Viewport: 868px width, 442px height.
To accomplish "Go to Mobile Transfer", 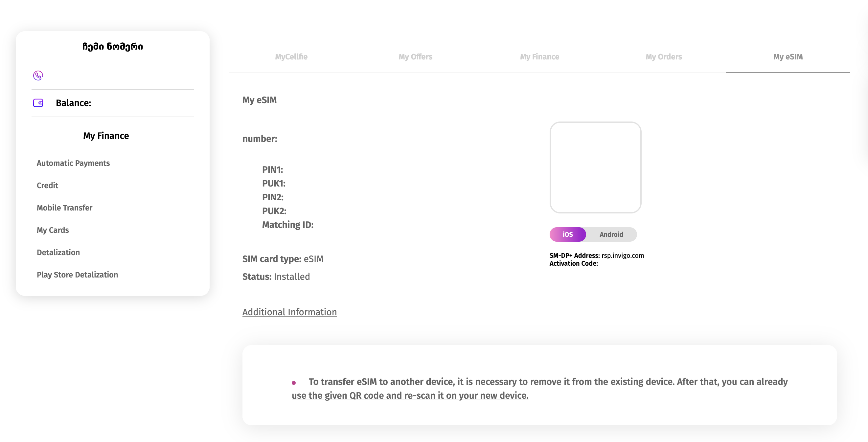I will click(64, 208).
